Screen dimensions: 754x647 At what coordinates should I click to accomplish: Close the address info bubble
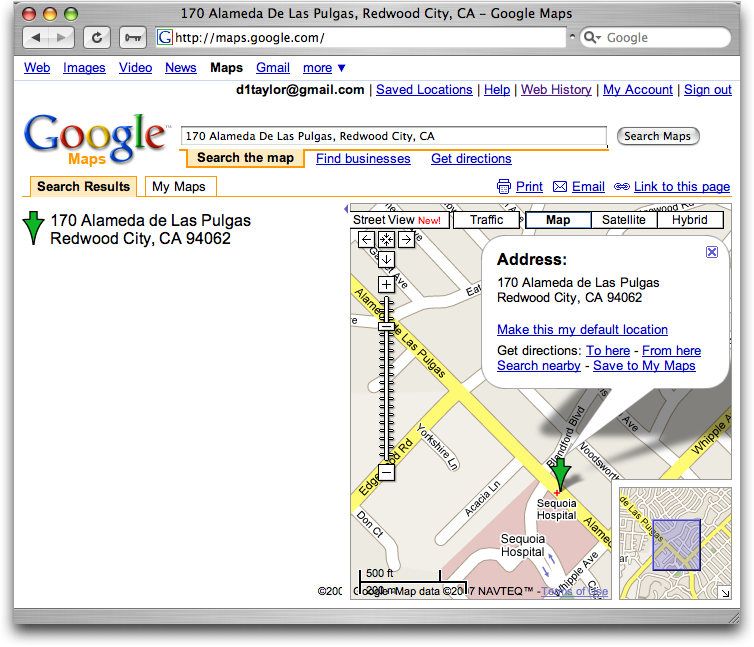tap(712, 252)
